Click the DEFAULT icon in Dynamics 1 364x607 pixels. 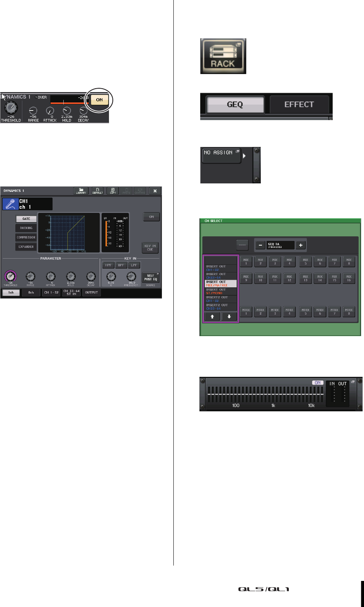97,191
